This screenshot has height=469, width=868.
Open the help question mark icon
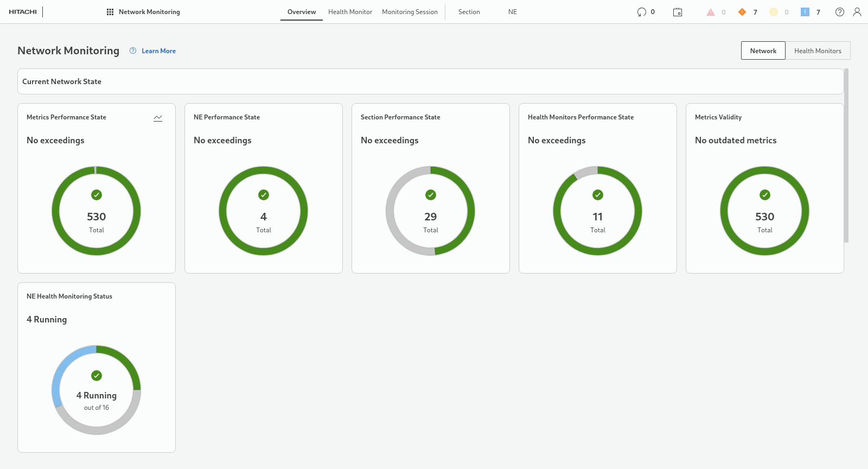pos(840,12)
